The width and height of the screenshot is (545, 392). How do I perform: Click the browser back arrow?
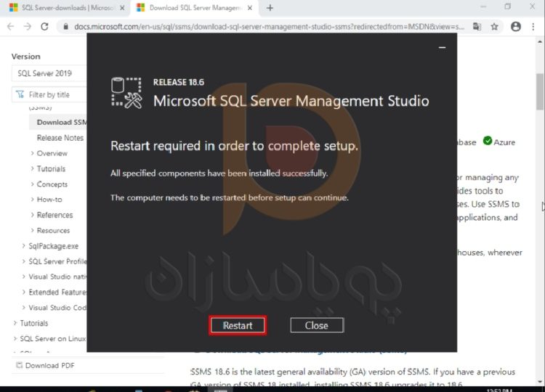click(x=9, y=26)
